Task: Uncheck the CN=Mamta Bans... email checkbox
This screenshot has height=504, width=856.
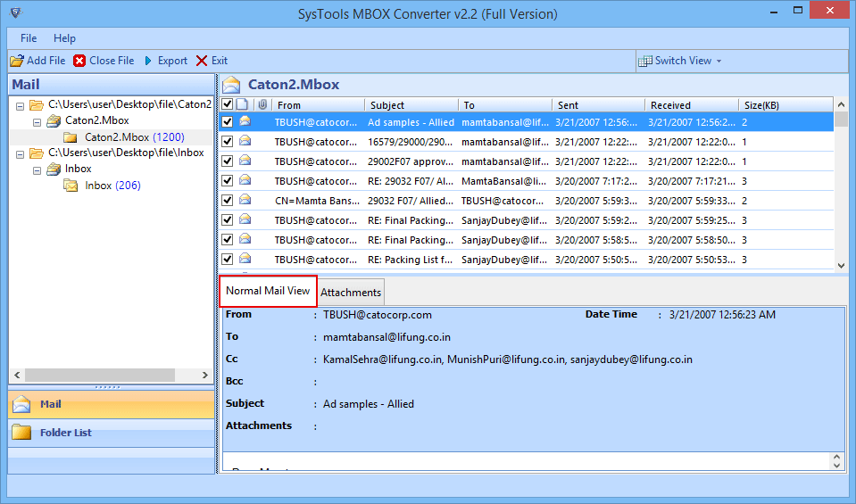Action: [x=227, y=200]
